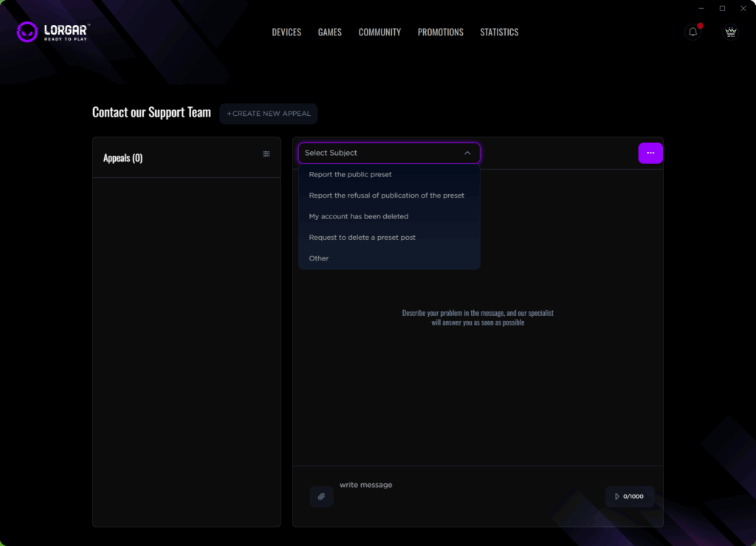Click the send message arrow

tap(617, 497)
